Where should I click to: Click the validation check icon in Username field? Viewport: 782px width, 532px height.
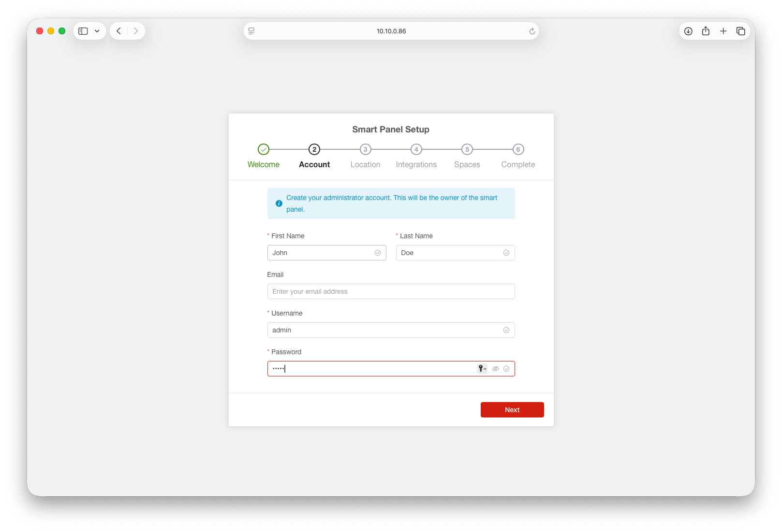[x=506, y=330]
